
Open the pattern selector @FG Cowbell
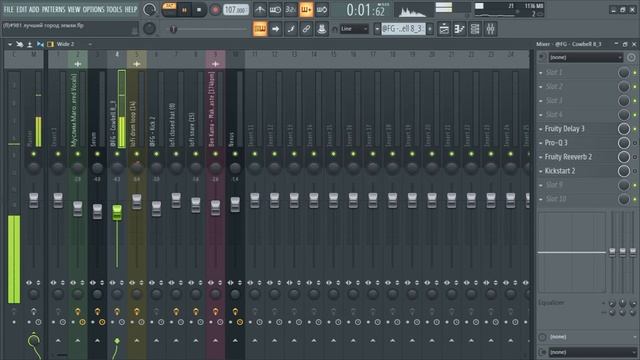(x=403, y=29)
